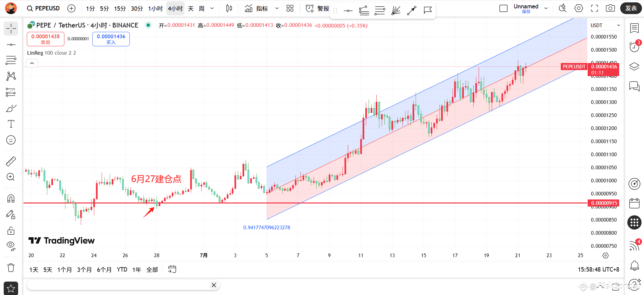Select the 3个月 date range

point(84,270)
